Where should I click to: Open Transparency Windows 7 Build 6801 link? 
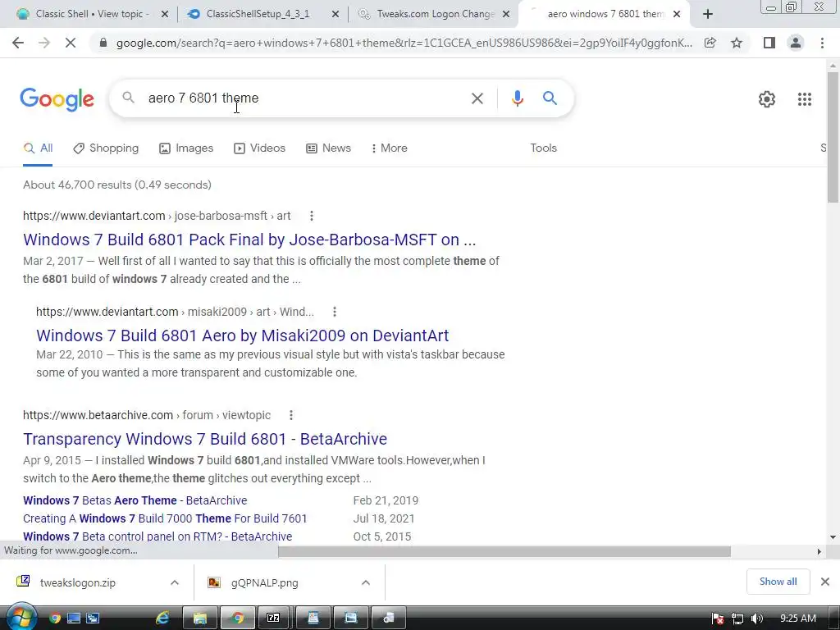[x=204, y=439]
